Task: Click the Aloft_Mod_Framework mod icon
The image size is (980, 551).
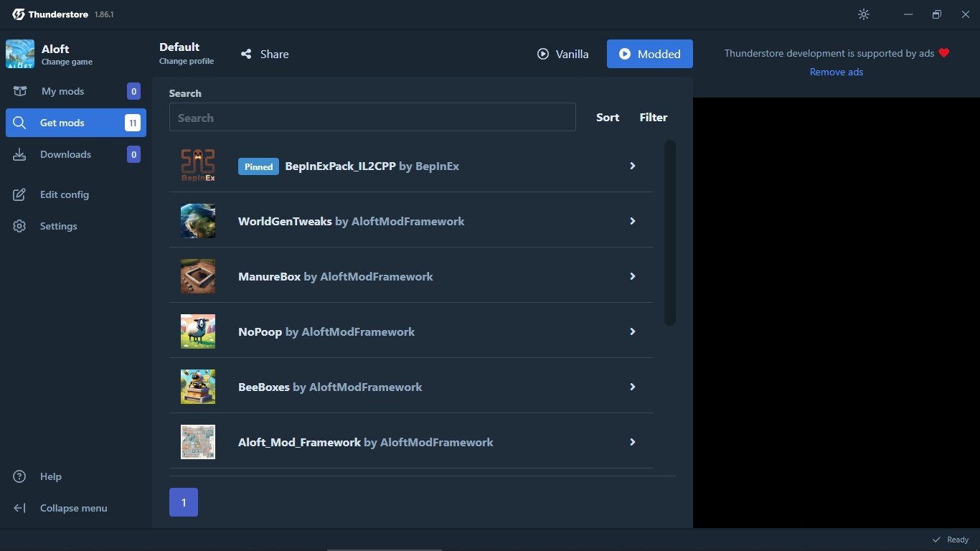Action: [x=198, y=442]
